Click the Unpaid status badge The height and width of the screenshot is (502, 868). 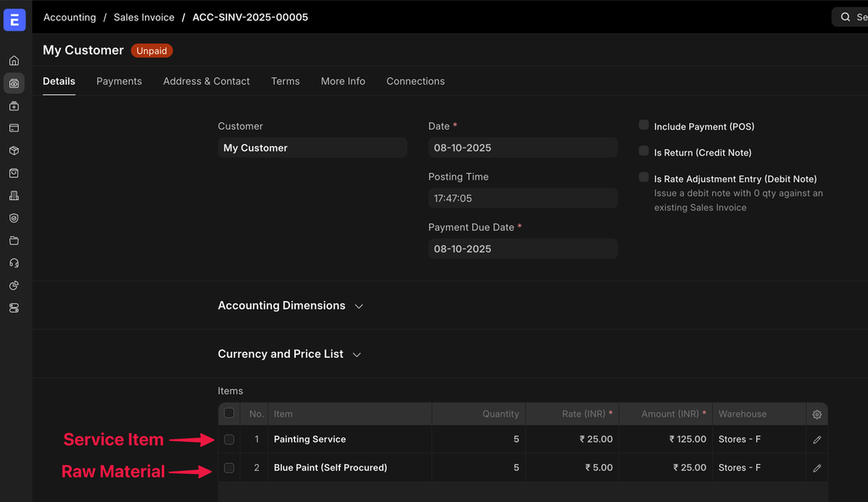[x=152, y=50]
